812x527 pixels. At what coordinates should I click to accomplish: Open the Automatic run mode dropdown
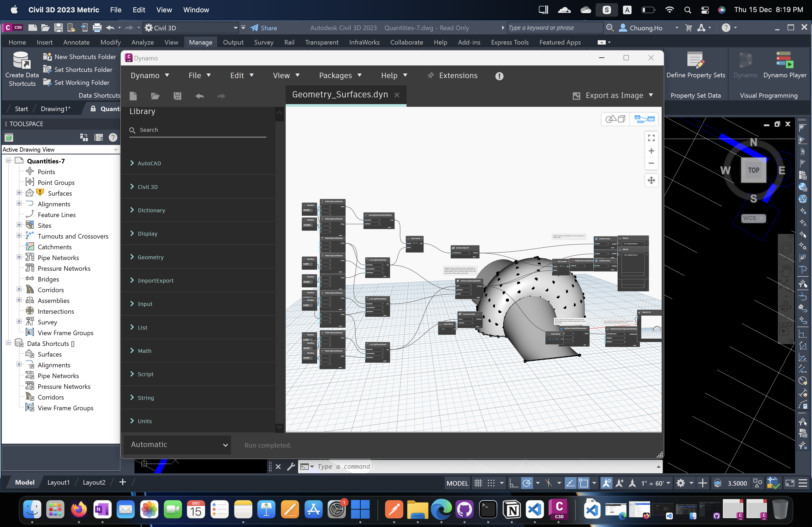pyautogui.click(x=177, y=445)
